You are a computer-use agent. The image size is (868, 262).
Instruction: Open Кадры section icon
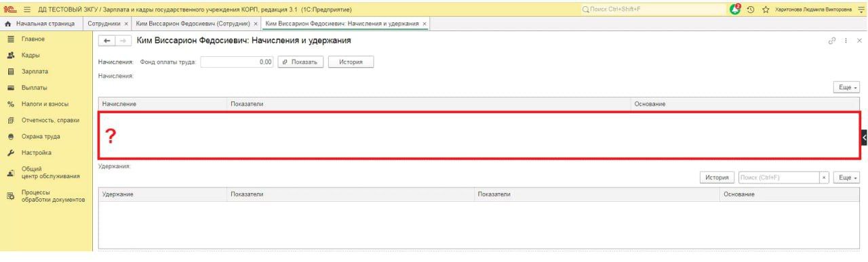pos(11,56)
